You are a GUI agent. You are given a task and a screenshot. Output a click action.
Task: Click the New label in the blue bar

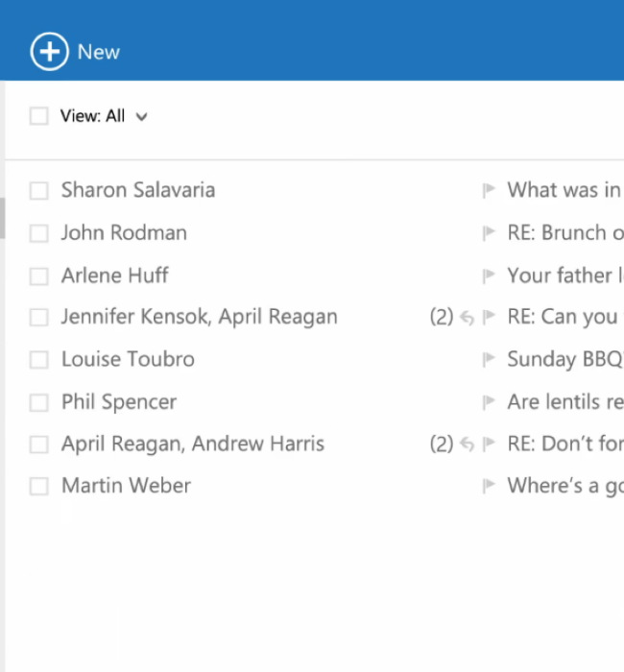tap(99, 52)
